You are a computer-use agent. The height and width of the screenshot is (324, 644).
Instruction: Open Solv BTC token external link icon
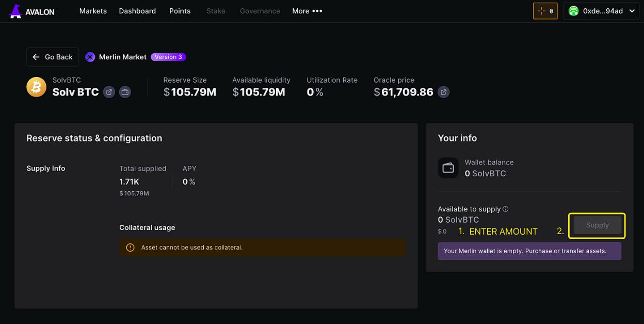109,92
